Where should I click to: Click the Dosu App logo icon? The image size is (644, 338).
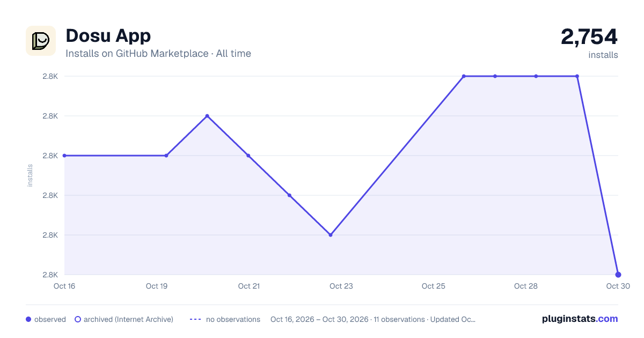[x=41, y=41]
